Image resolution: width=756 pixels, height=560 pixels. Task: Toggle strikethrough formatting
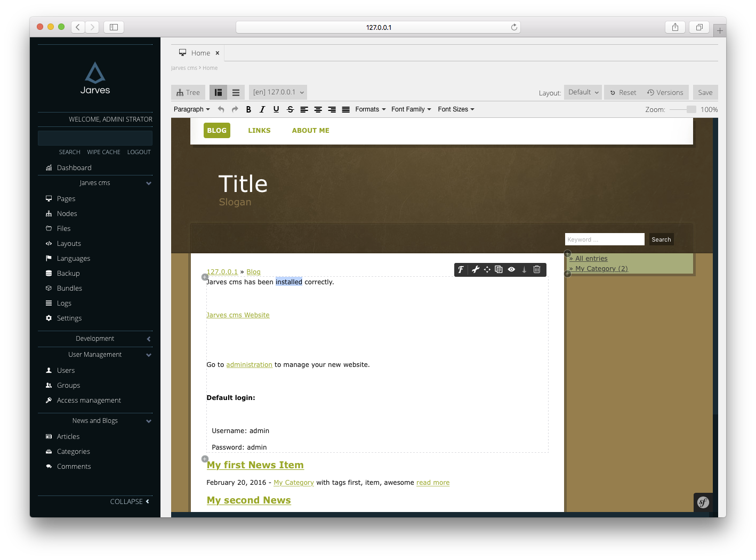290,109
